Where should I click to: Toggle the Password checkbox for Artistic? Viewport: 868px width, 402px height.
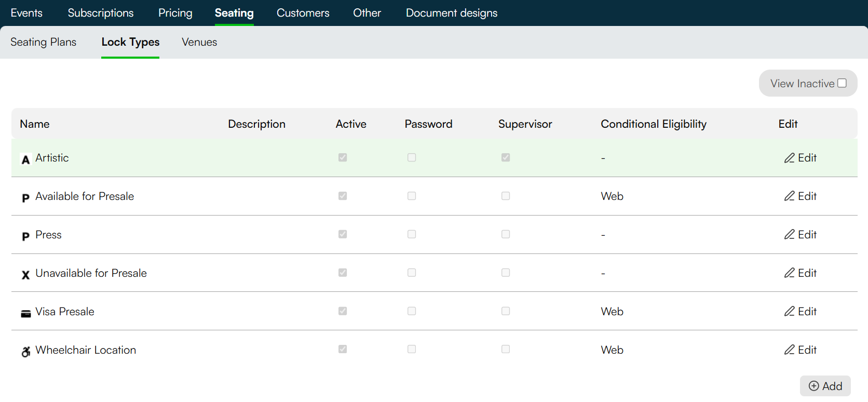coord(412,157)
